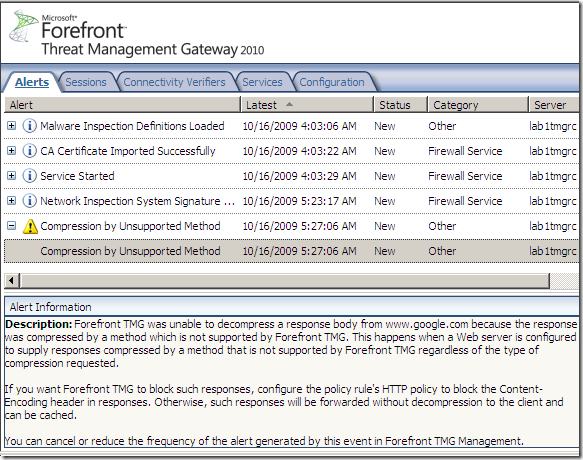Viewport: 583px width, 460px height.
Task: Sort by the Category column header
Action: pyautogui.click(x=478, y=105)
